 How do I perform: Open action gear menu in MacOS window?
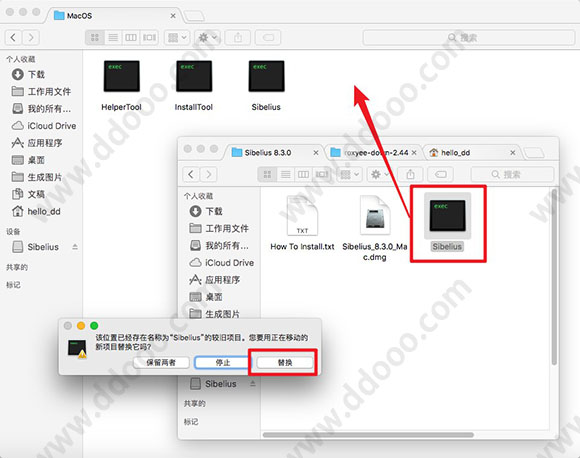(208, 37)
